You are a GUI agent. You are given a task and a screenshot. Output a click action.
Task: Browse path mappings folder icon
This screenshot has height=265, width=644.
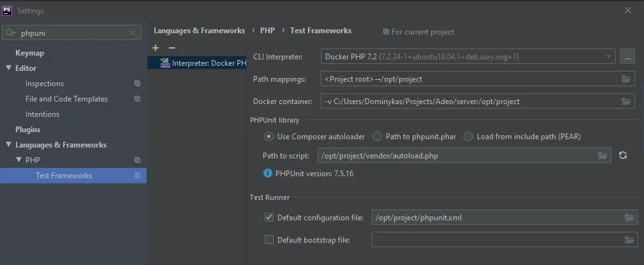(x=627, y=79)
